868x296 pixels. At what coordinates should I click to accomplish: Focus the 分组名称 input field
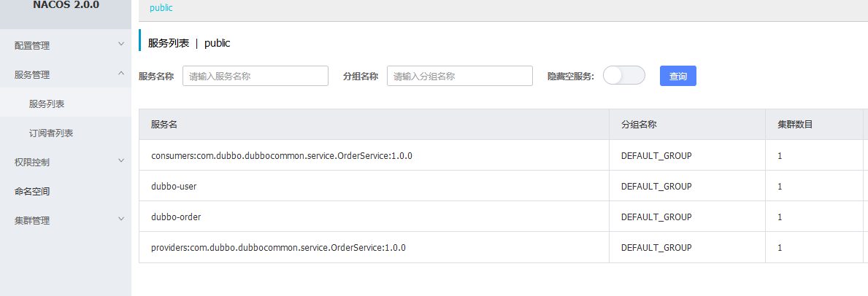coord(459,76)
